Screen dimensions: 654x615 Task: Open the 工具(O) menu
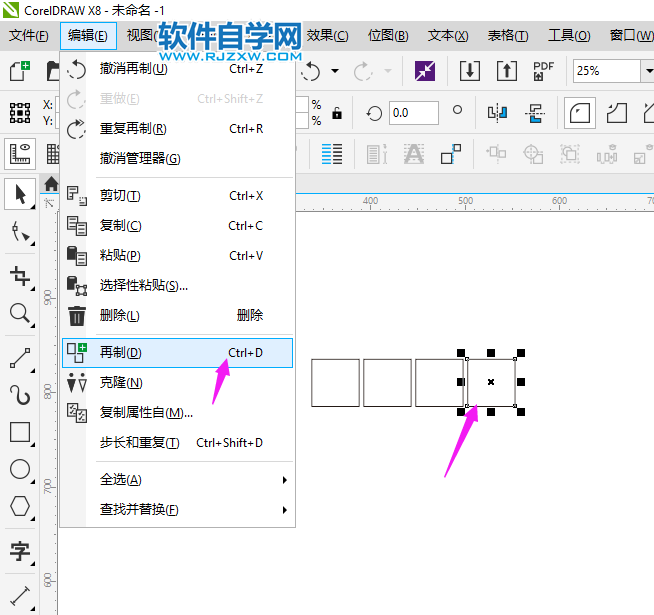coord(569,36)
